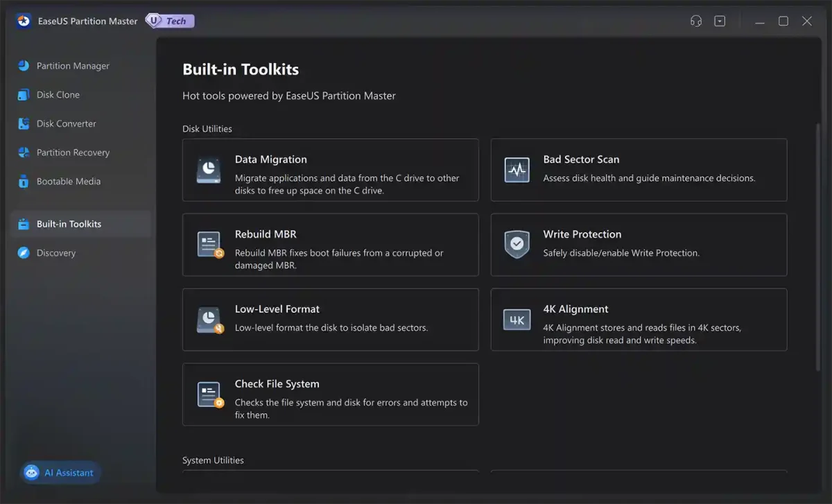Open the update dropdown in titlebar
This screenshot has width=832, height=504.
point(720,21)
